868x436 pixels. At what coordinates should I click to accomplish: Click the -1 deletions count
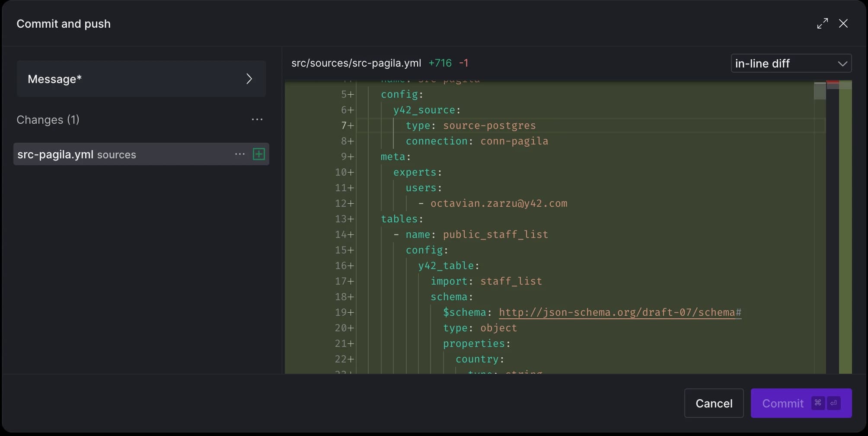coord(463,63)
